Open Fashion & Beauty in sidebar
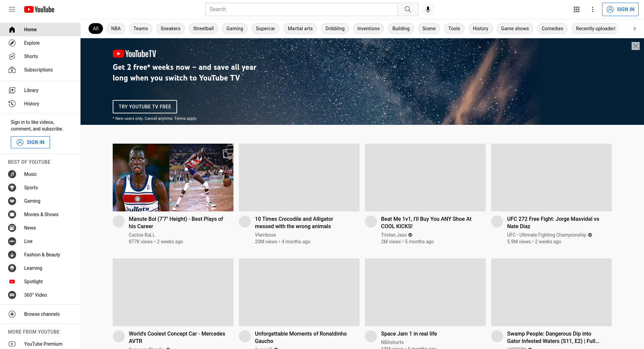644x349 pixels. (40, 255)
